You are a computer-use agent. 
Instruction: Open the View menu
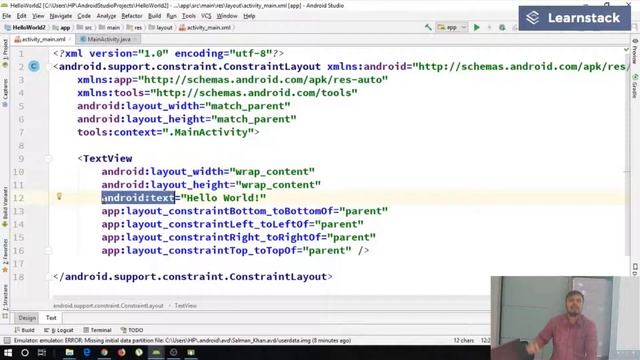tap(38, 16)
